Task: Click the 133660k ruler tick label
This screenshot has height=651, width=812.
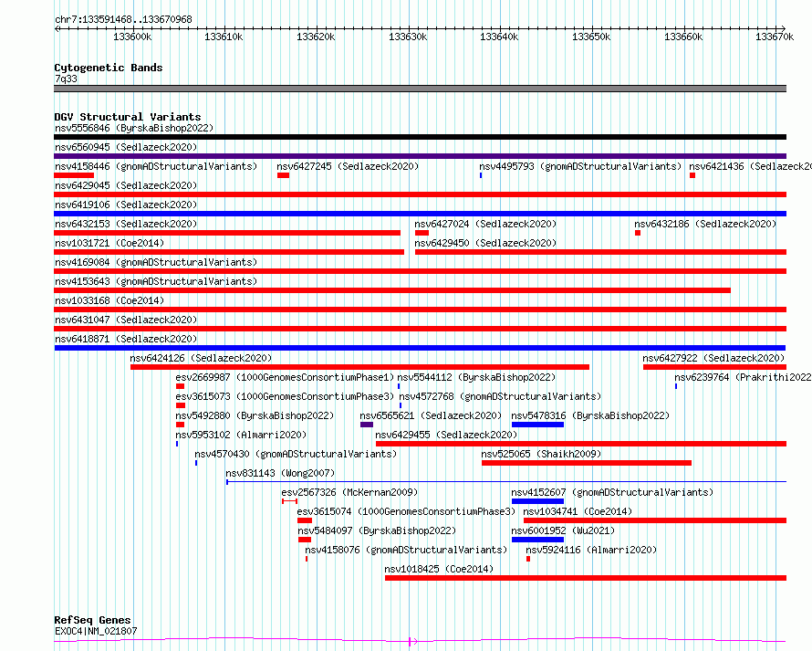Action: [x=683, y=37]
